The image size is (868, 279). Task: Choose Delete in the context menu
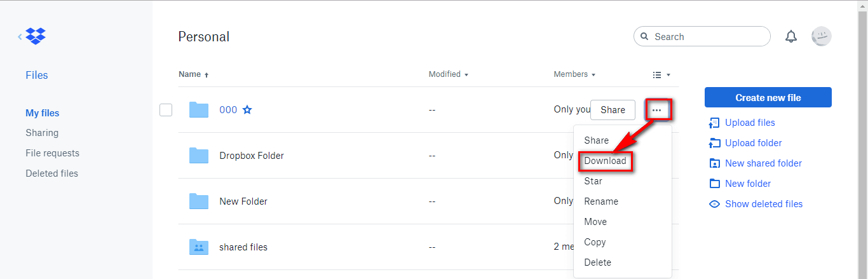click(x=597, y=262)
